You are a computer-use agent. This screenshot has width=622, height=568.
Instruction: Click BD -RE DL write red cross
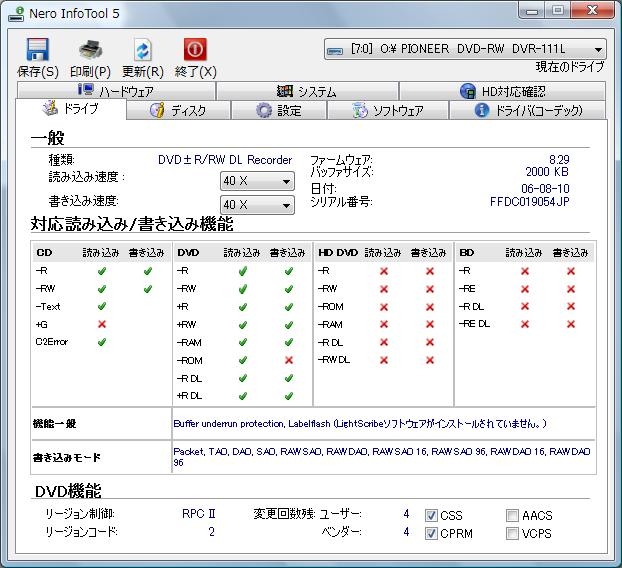[x=571, y=324]
